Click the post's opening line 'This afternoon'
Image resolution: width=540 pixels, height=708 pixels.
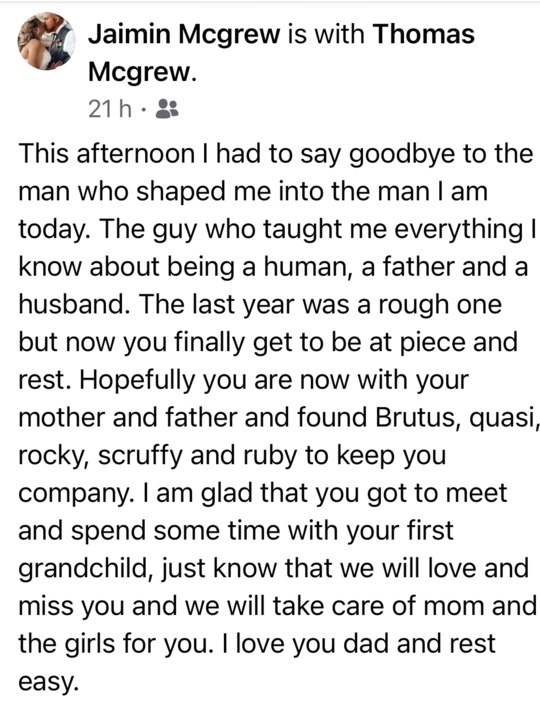106,154
